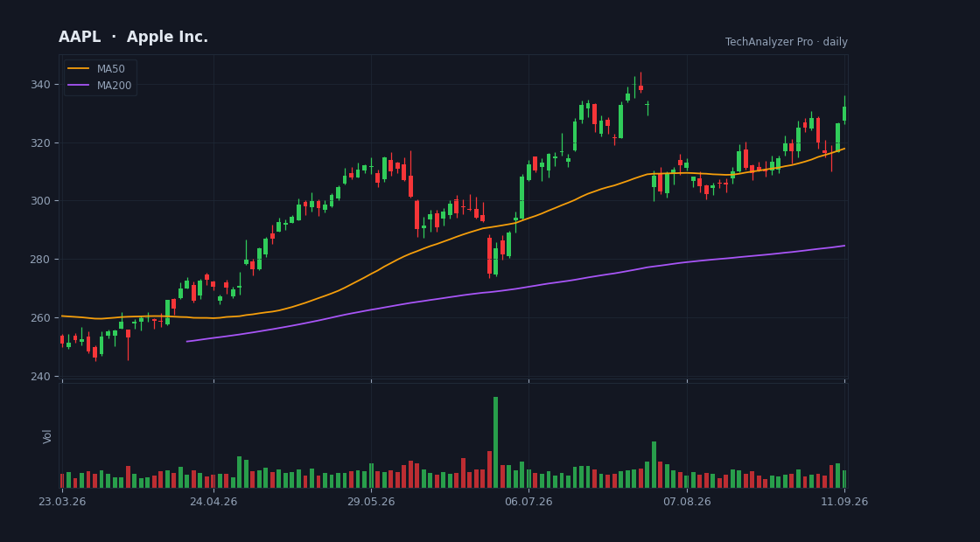Click the 260 price axis label

tap(40, 318)
